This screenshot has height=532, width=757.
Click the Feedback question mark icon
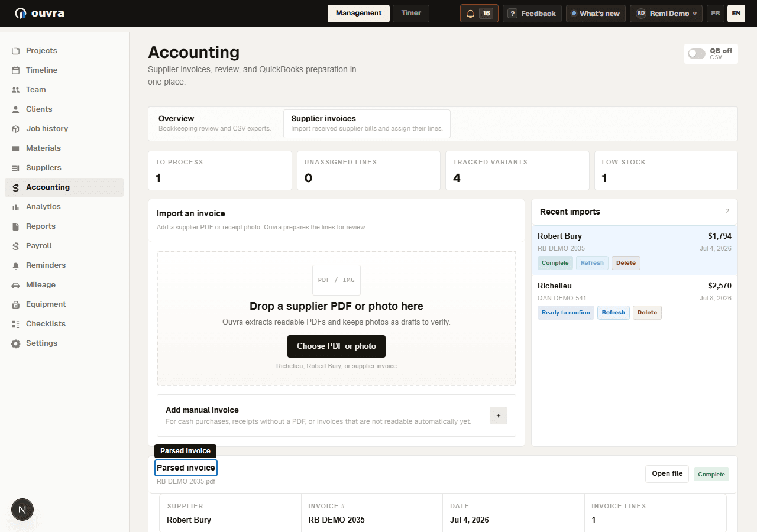(512, 14)
